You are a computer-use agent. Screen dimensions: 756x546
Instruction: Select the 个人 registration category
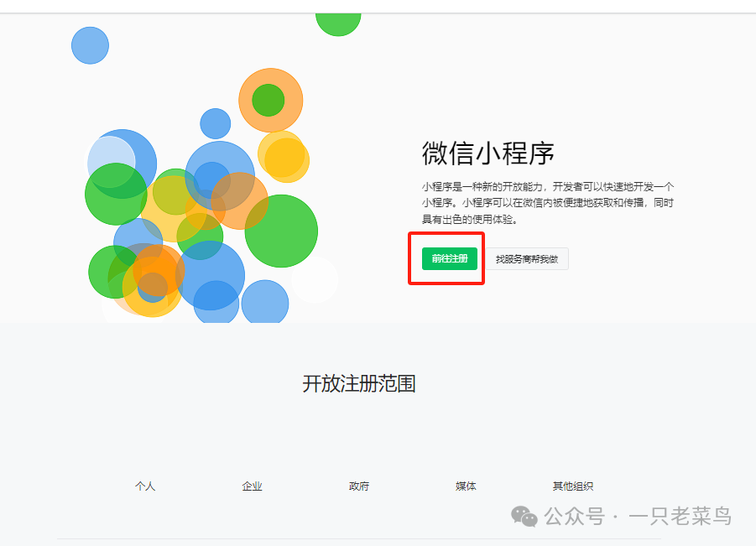(x=145, y=486)
